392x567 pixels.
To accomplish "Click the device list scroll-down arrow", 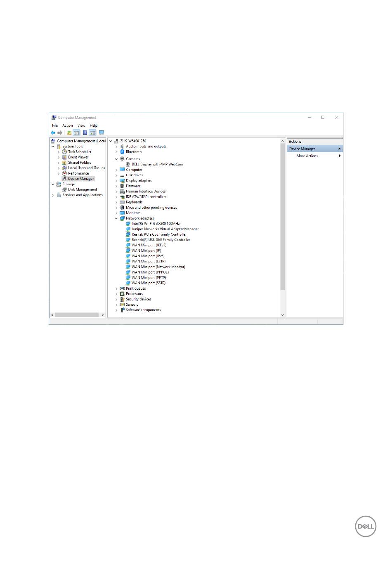I will click(x=283, y=315).
